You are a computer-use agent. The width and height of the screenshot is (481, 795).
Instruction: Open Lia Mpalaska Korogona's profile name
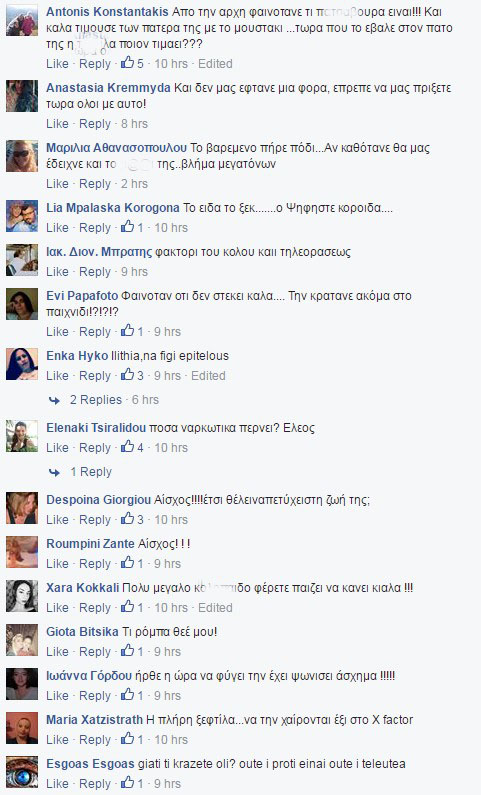tap(113, 207)
